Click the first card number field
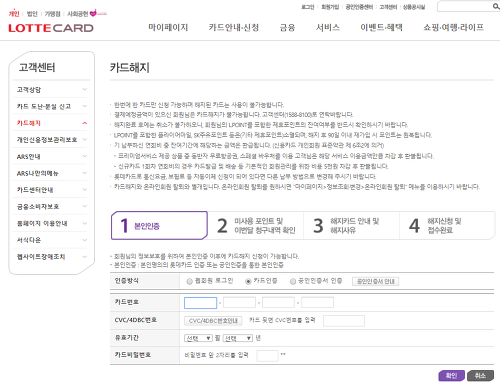The height and width of the screenshot is (390, 500). [201, 303]
